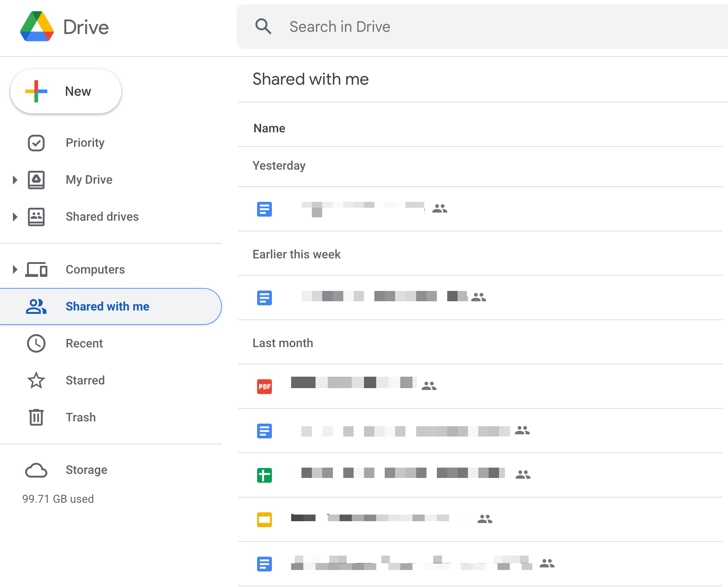Expand the My Drive tree arrow
Screen dimensions: 728x587
pyautogui.click(x=15, y=180)
